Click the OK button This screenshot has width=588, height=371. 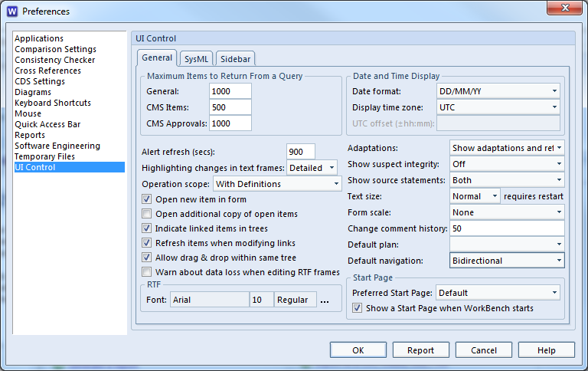coord(358,350)
